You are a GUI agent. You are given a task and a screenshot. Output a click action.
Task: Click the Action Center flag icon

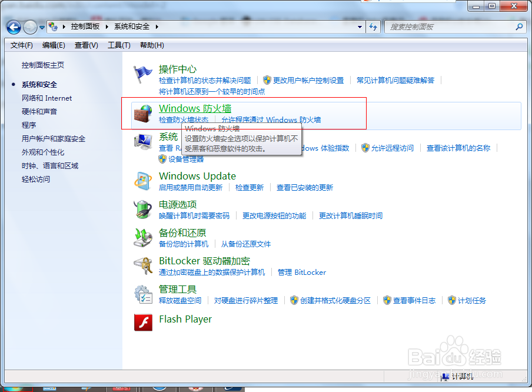click(x=142, y=74)
